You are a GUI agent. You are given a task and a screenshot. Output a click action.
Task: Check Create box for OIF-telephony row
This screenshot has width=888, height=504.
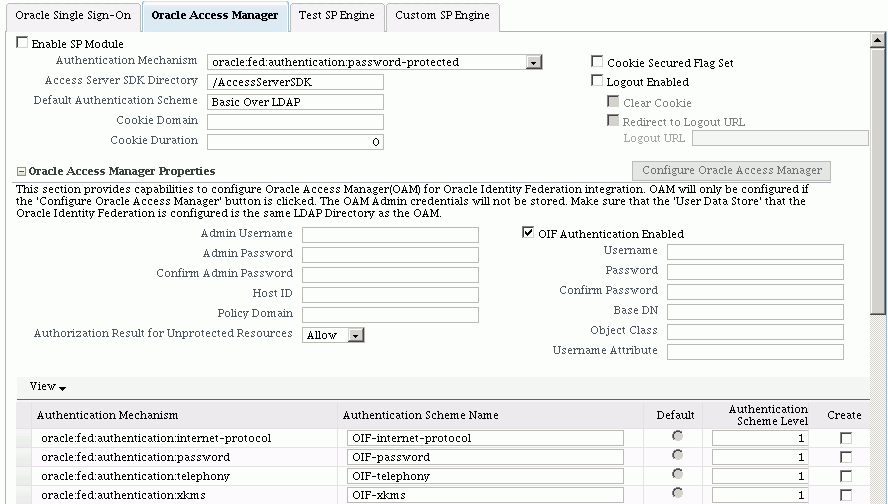846,476
